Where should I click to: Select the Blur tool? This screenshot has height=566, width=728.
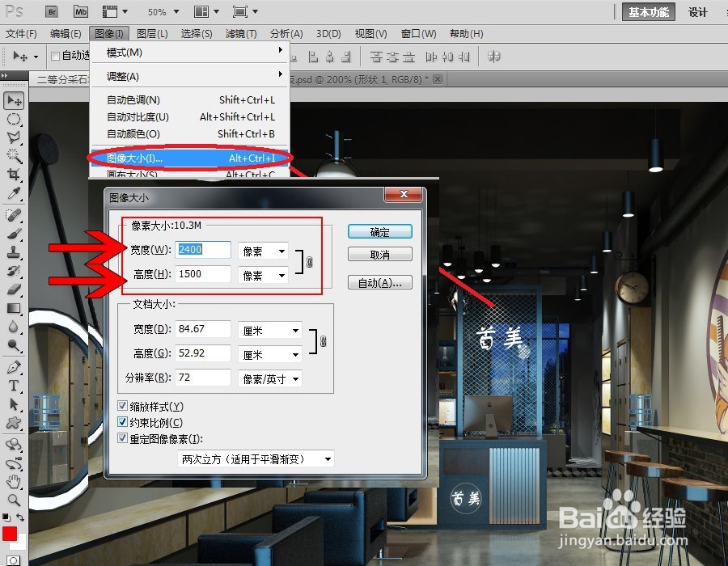pyautogui.click(x=14, y=327)
